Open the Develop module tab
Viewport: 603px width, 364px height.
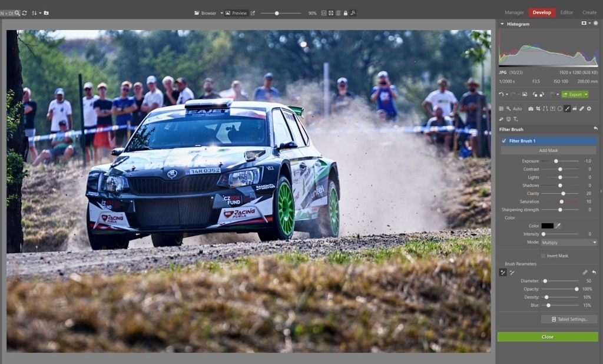coord(542,12)
